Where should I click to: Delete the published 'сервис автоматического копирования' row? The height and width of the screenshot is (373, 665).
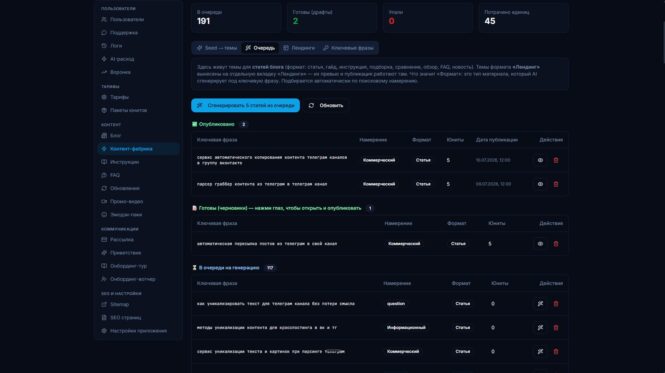pyautogui.click(x=556, y=160)
